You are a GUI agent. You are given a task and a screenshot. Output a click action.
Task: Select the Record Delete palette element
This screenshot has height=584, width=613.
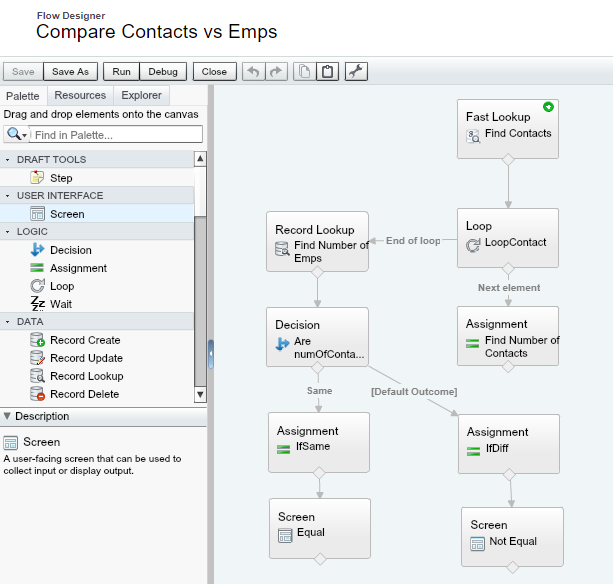[84, 394]
